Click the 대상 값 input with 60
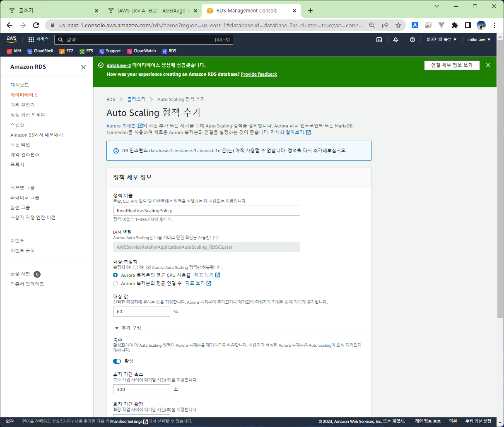This screenshot has width=504, height=427. (x=142, y=312)
